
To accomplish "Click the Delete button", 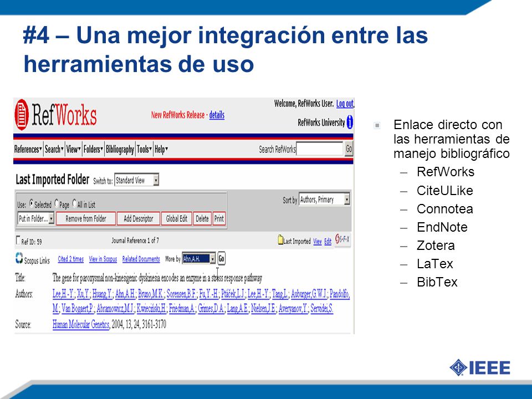I will click(202, 218).
